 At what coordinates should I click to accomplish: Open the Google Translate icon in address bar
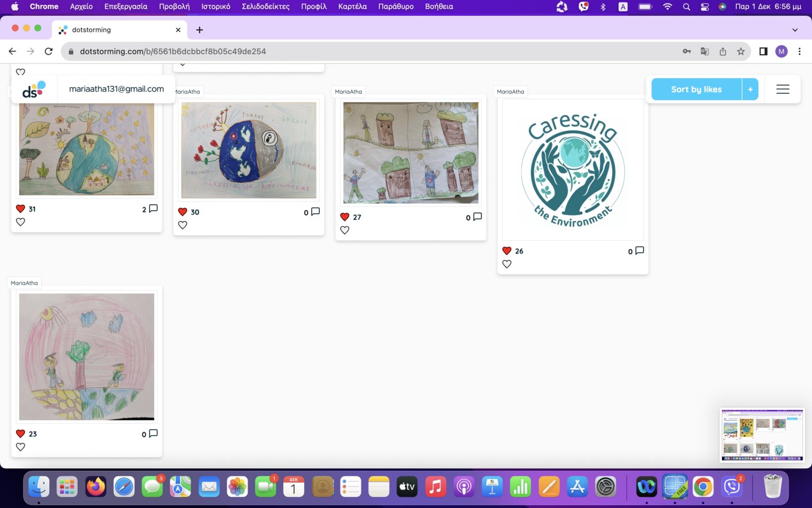pos(705,52)
